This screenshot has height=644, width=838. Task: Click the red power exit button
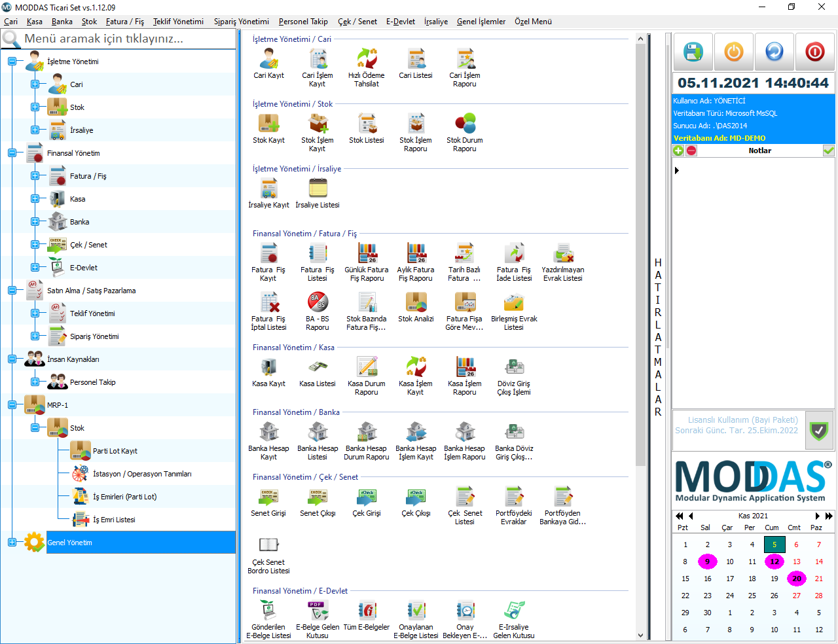click(815, 52)
